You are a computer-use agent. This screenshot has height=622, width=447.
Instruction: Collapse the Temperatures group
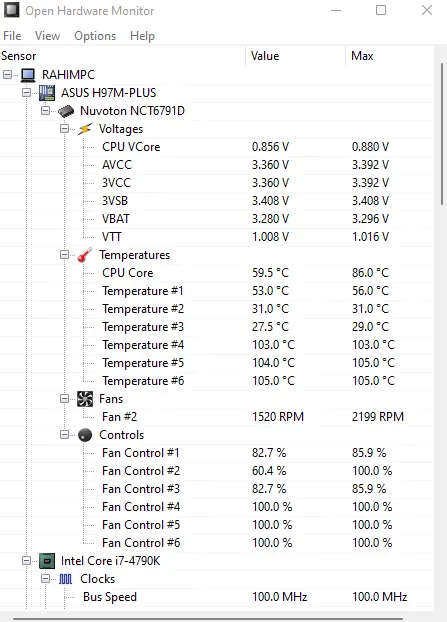(x=64, y=255)
